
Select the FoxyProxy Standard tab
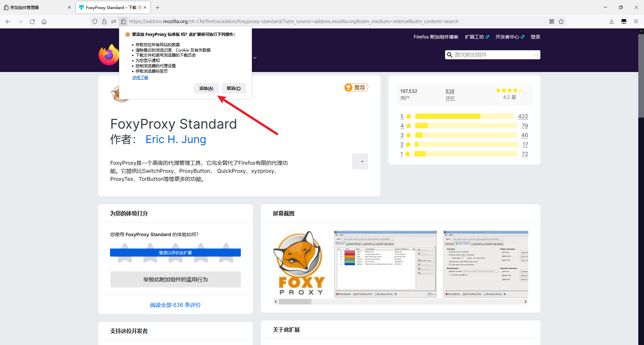point(113,7)
